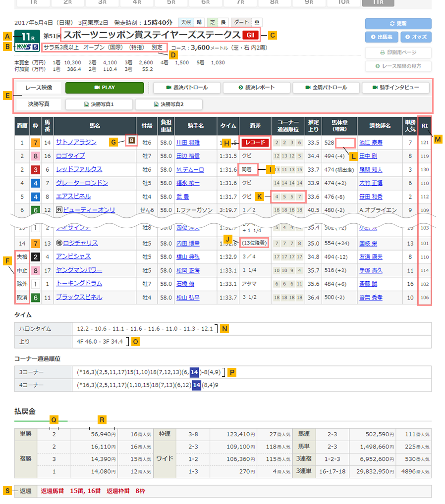Click the 外 mark before ビューティーオンリ
Image resolution: width=445 pixels, height=504 pixels.
pyautogui.click(x=58, y=210)
